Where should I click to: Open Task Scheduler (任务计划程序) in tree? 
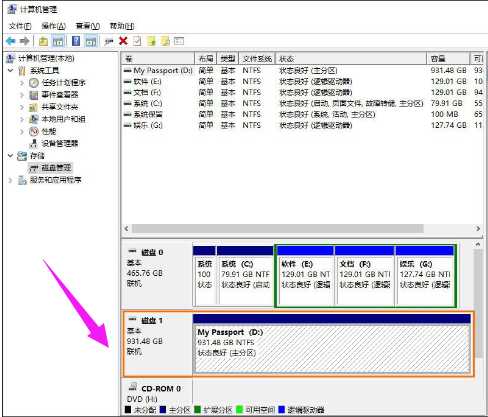click(63, 83)
